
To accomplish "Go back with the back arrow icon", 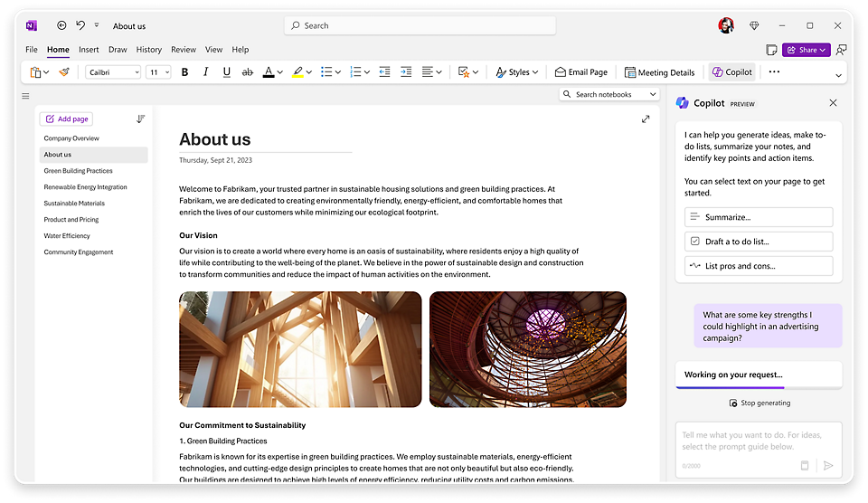I will pyautogui.click(x=61, y=25).
